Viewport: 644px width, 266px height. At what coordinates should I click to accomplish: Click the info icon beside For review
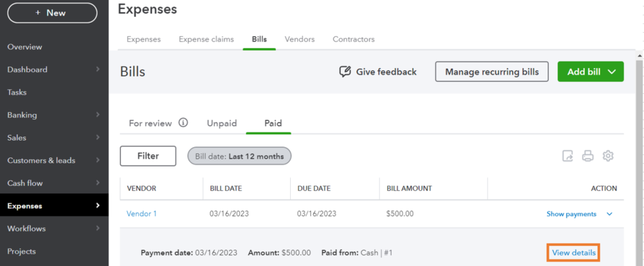pos(183,123)
